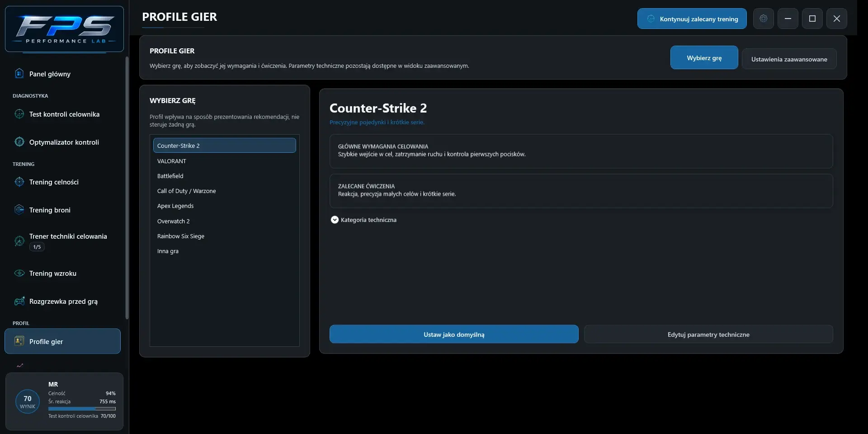Click the GŁÓWNE WYMAGANIA CELOWANIA card

581,151
